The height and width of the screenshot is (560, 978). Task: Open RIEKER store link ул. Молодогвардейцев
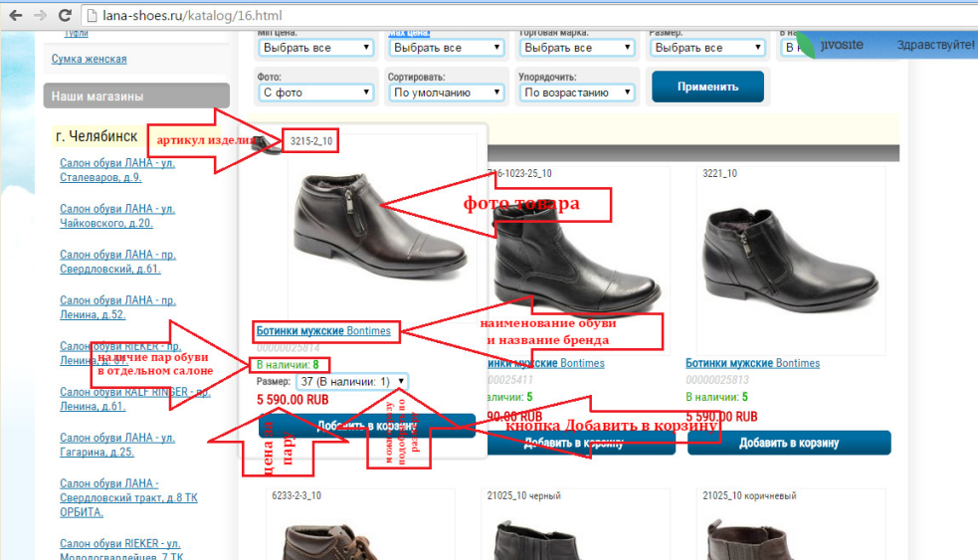pos(121,549)
